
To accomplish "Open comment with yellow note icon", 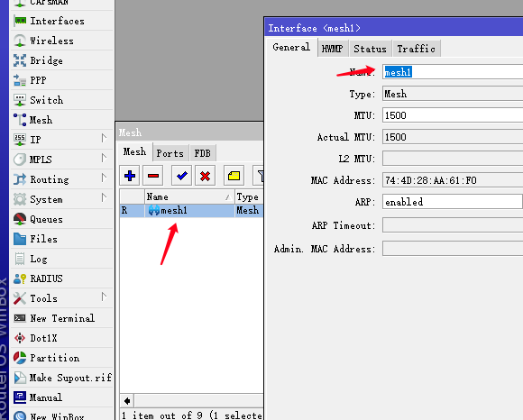I will click(x=234, y=176).
